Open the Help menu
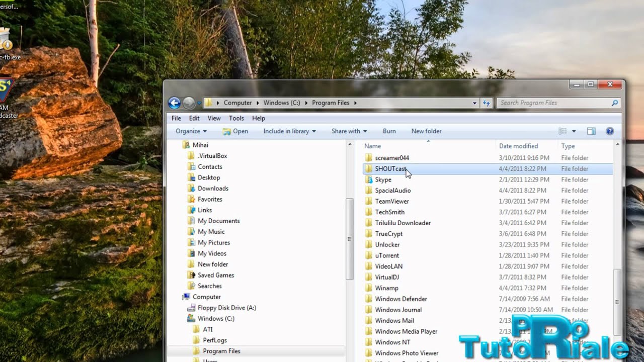The height and width of the screenshot is (362, 644). point(259,118)
